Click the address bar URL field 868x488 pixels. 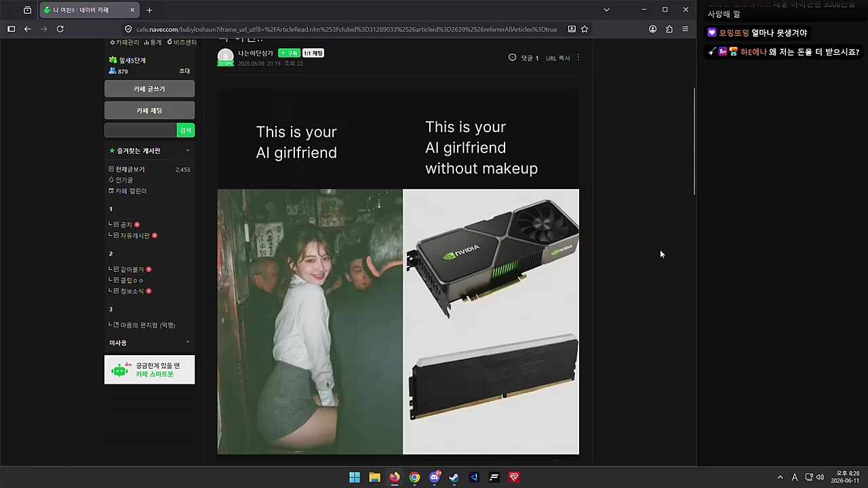[346, 29]
